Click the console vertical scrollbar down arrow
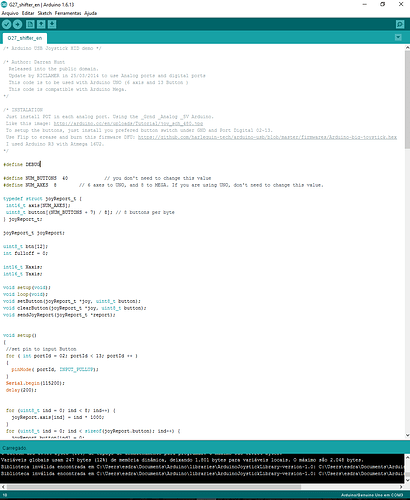The height and width of the screenshot is (500, 410). click(407, 480)
